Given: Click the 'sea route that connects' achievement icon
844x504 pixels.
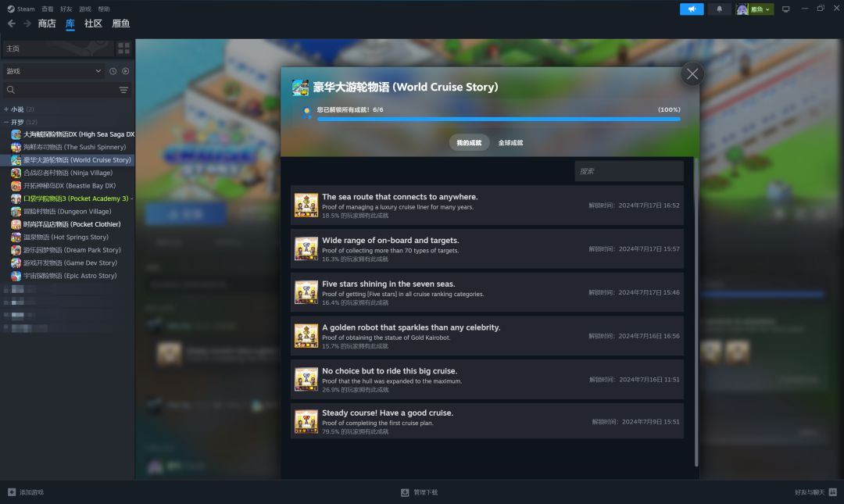Looking at the screenshot, I should pyautogui.click(x=306, y=206).
